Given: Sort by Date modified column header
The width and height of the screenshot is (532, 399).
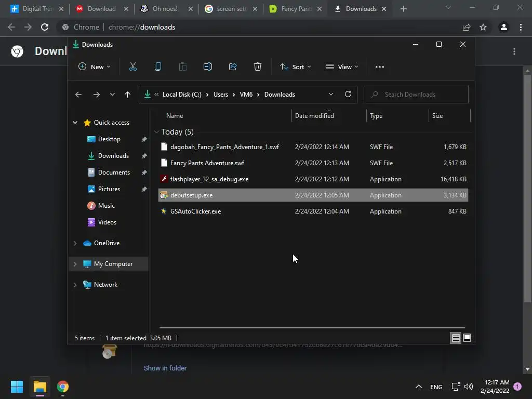Looking at the screenshot, I should pos(314,116).
